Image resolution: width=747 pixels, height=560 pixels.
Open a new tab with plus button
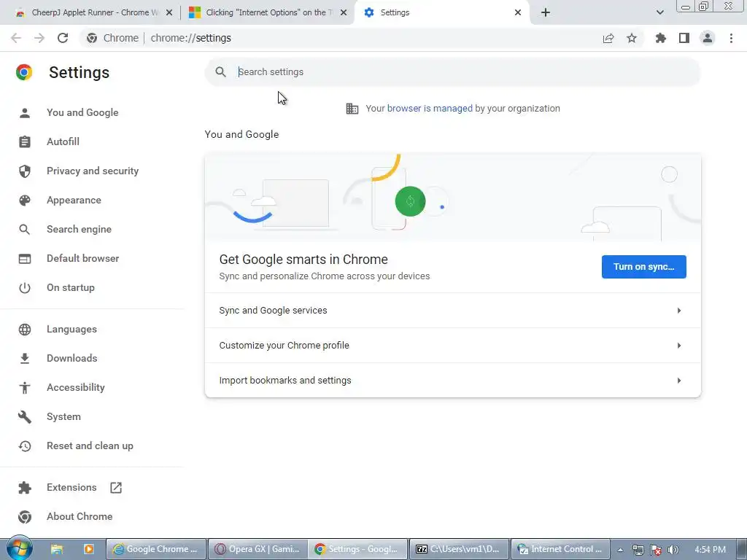546,12
